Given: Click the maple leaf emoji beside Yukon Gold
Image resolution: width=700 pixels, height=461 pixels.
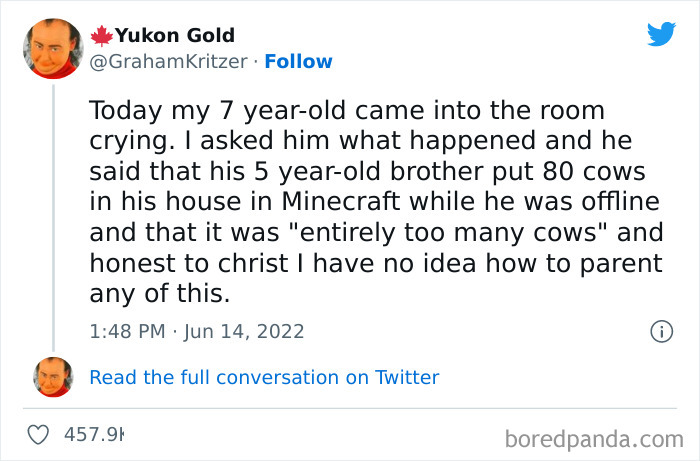Looking at the screenshot, I should click(x=101, y=36).
